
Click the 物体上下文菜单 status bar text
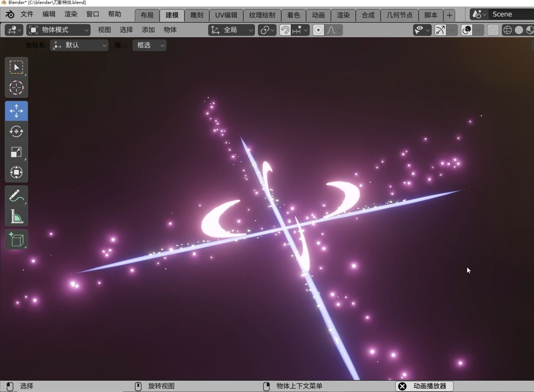click(x=300, y=386)
